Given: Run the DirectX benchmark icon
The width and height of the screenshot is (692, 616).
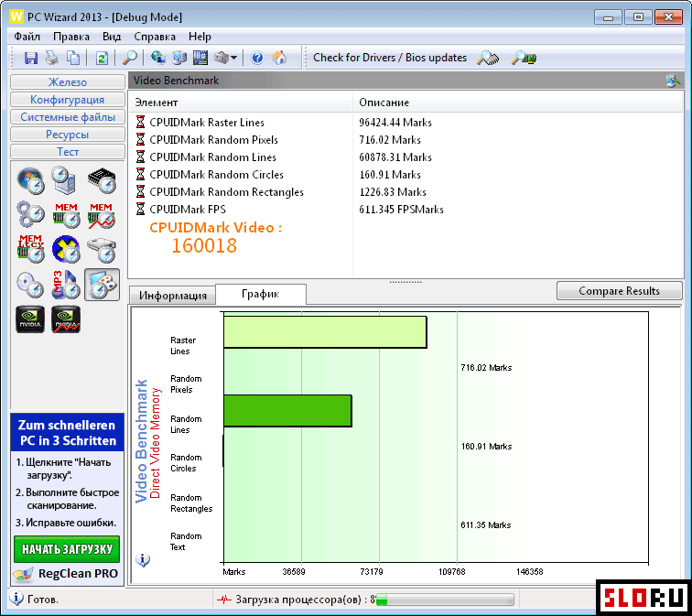Looking at the screenshot, I should pos(66,249).
